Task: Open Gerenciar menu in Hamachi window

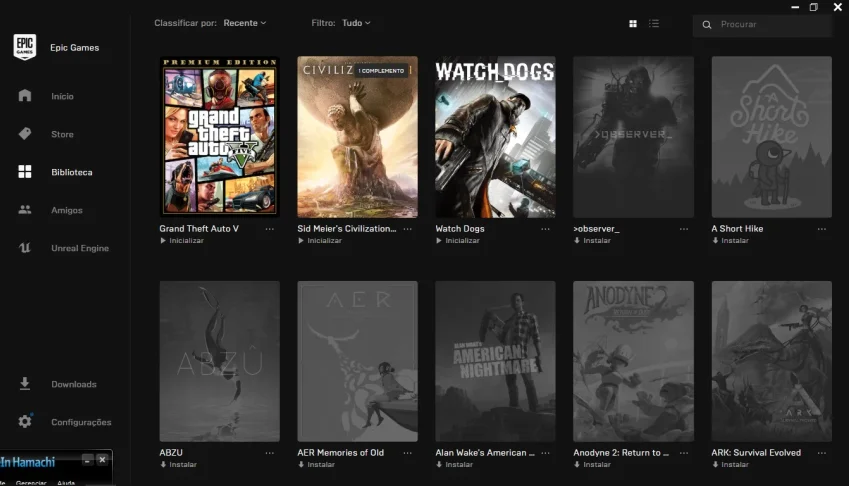Action: tap(31, 483)
